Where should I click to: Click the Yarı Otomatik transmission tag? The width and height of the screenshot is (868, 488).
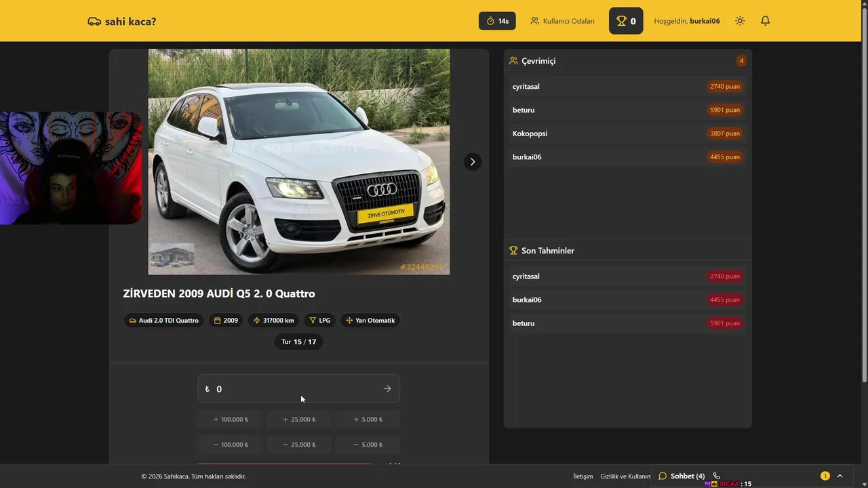(370, 321)
